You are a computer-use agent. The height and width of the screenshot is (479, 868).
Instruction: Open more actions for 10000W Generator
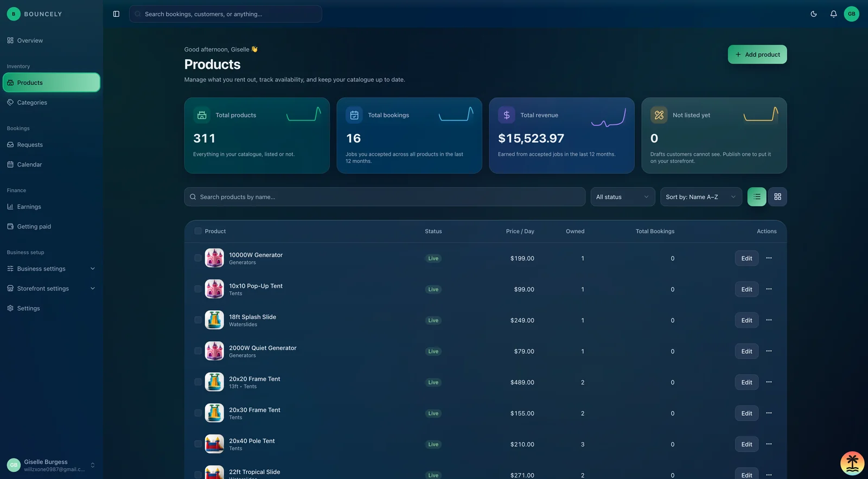point(769,258)
